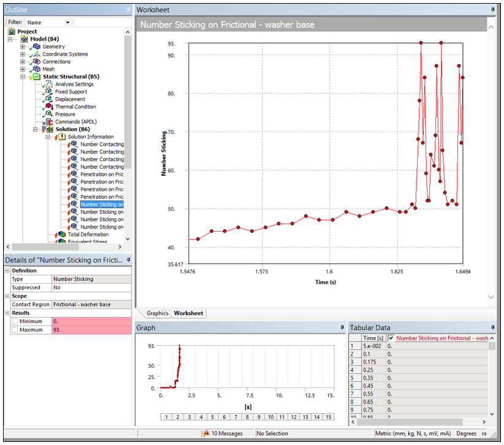Select the Thermal Condition icon
The height and width of the screenshot is (445, 504).
(x=49, y=107)
